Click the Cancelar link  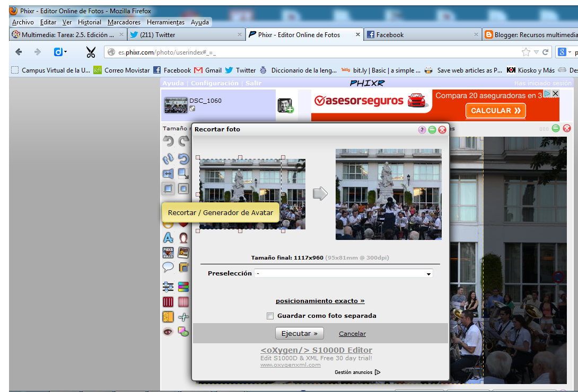(353, 334)
